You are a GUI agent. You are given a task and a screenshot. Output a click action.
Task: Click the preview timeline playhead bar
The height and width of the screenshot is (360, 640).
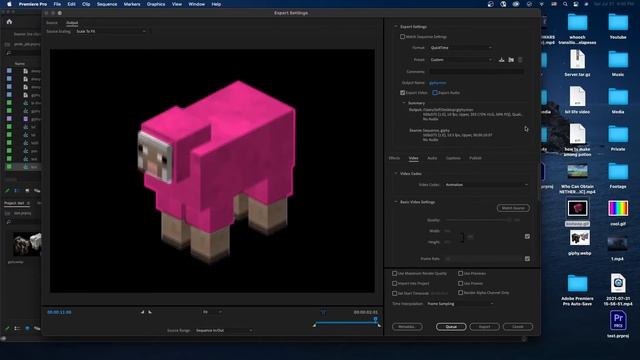(x=346, y=322)
